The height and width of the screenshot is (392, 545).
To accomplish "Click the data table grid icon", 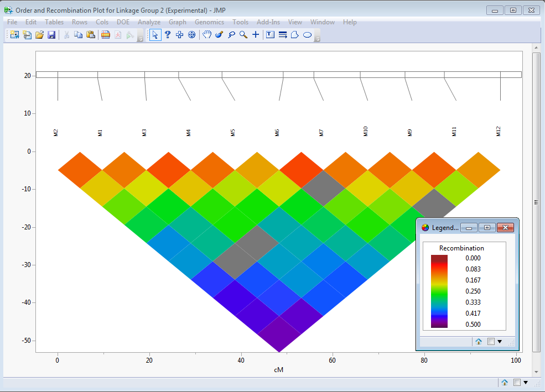I will click(106, 35).
